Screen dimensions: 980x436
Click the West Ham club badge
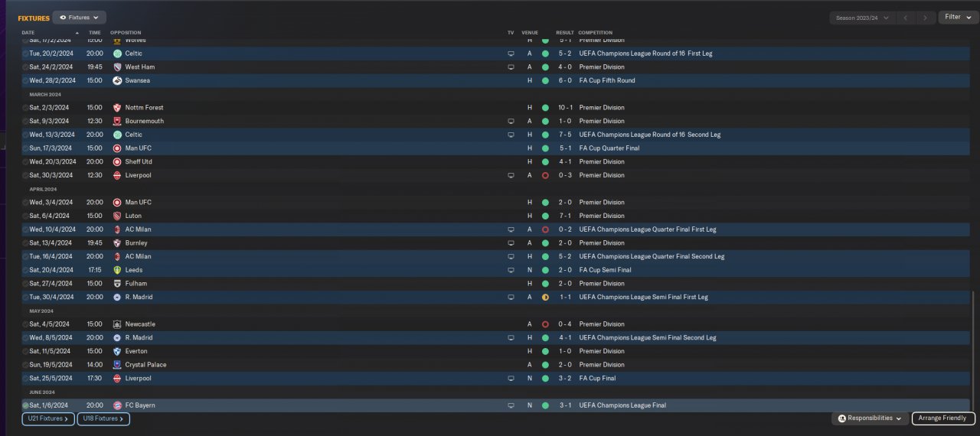click(x=117, y=67)
